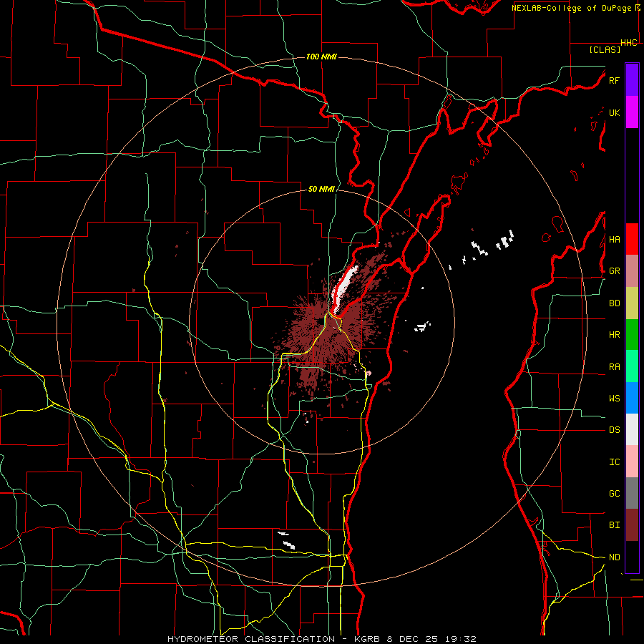This screenshot has height=644, width=644.
Task: Click the HYDROMETEOR CLASSIFICATION title text
Action: [251, 639]
